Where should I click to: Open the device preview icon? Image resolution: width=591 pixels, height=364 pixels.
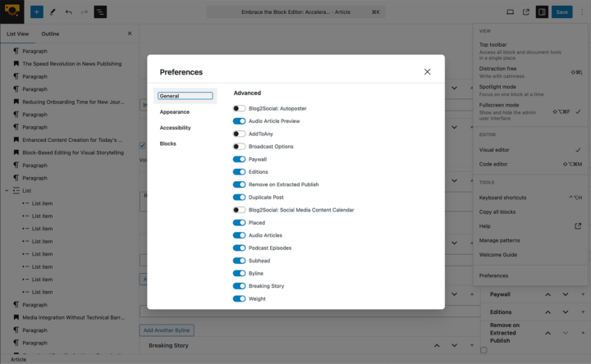click(x=510, y=12)
